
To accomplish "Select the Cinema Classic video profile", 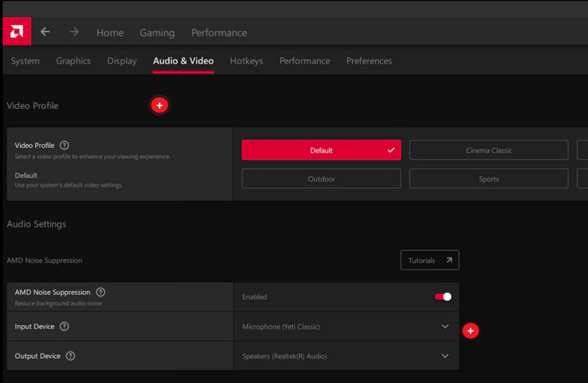I will (488, 150).
